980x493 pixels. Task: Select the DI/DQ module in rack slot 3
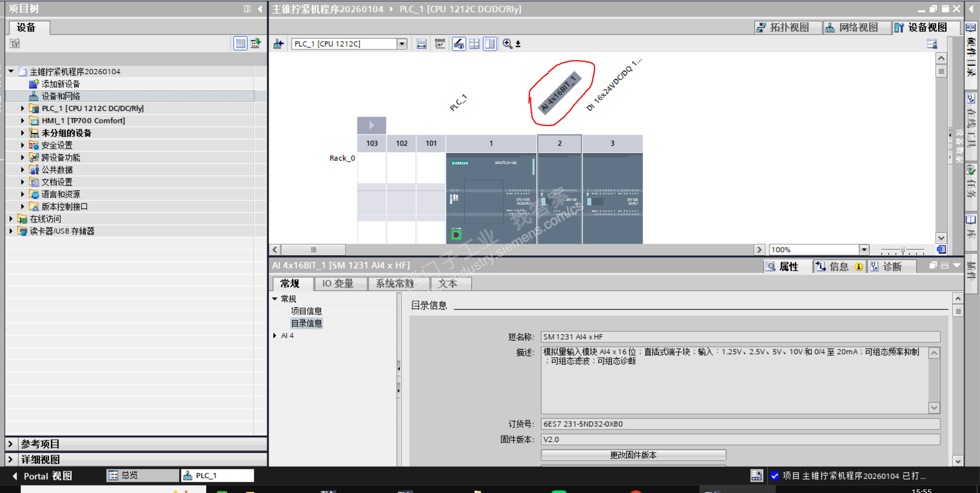point(613,198)
